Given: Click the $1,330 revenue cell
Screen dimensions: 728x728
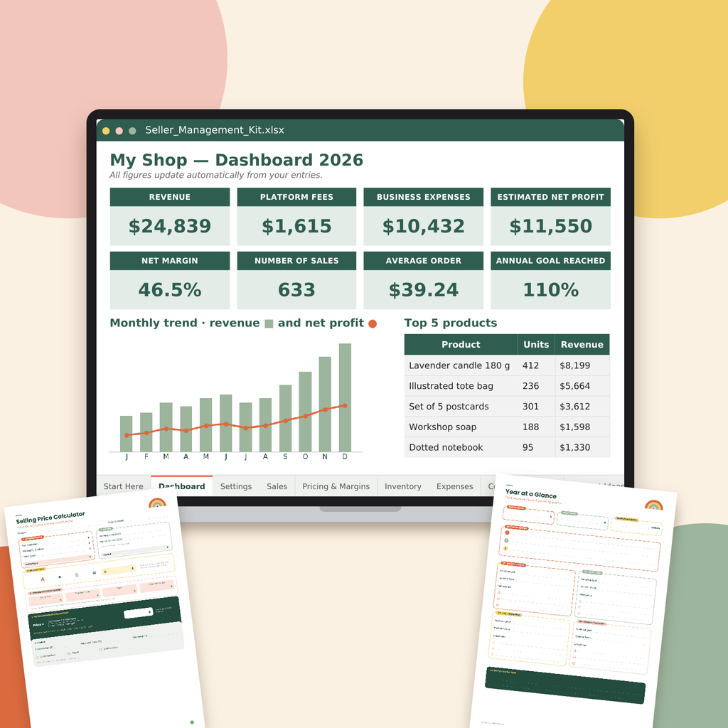Looking at the screenshot, I should (582, 447).
